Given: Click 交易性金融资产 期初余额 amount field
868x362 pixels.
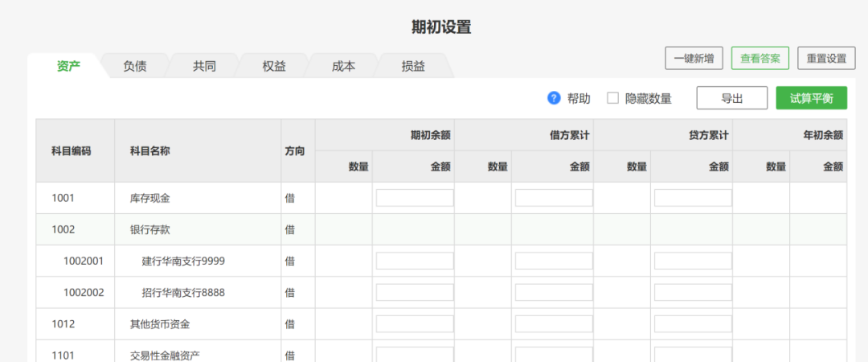Looking at the screenshot, I should click(415, 355).
